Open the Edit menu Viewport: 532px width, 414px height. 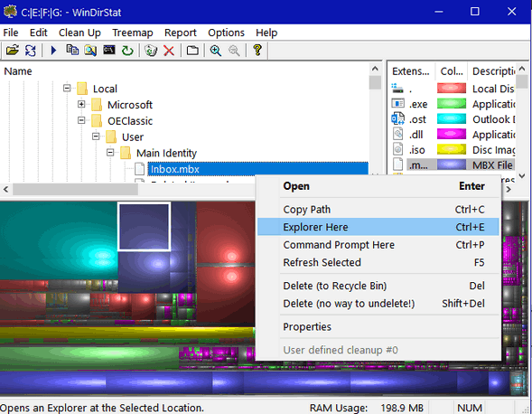38,33
